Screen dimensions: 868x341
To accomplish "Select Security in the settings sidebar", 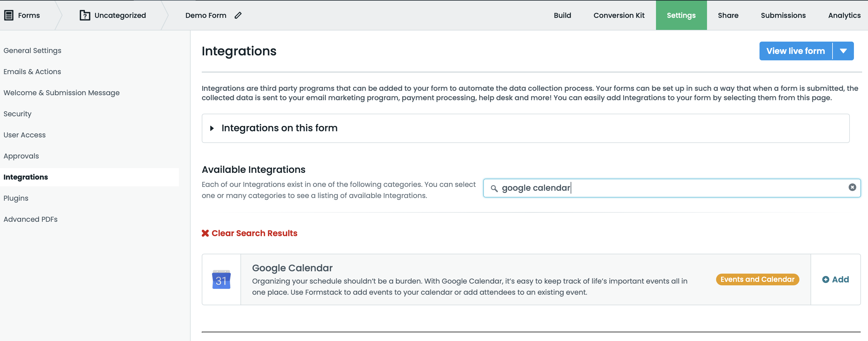I will coord(18,114).
